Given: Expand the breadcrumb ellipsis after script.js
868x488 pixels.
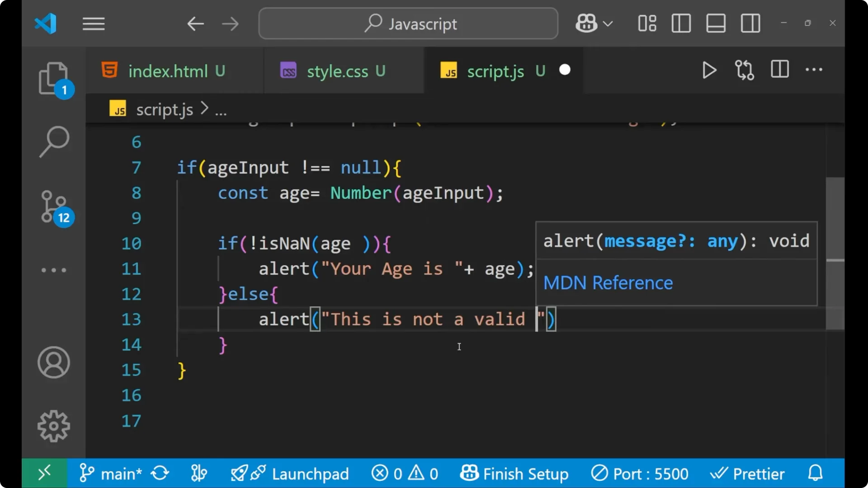Looking at the screenshot, I should (x=221, y=109).
